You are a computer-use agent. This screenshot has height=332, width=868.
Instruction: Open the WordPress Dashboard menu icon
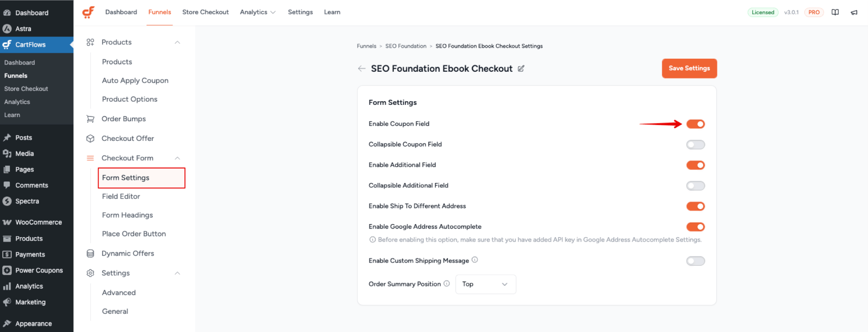(7, 13)
